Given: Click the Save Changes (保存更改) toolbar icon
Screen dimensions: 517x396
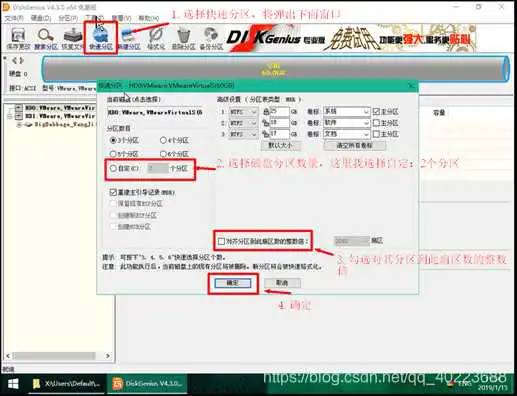Looking at the screenshot, I should coord(19,39).
